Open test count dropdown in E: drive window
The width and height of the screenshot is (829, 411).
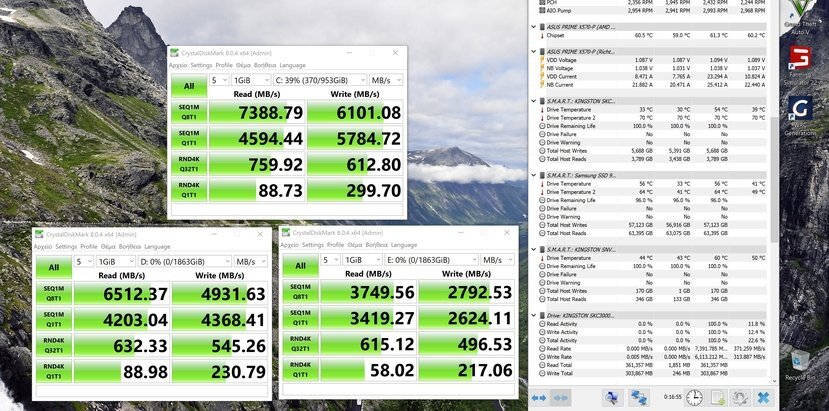(330, 260)
